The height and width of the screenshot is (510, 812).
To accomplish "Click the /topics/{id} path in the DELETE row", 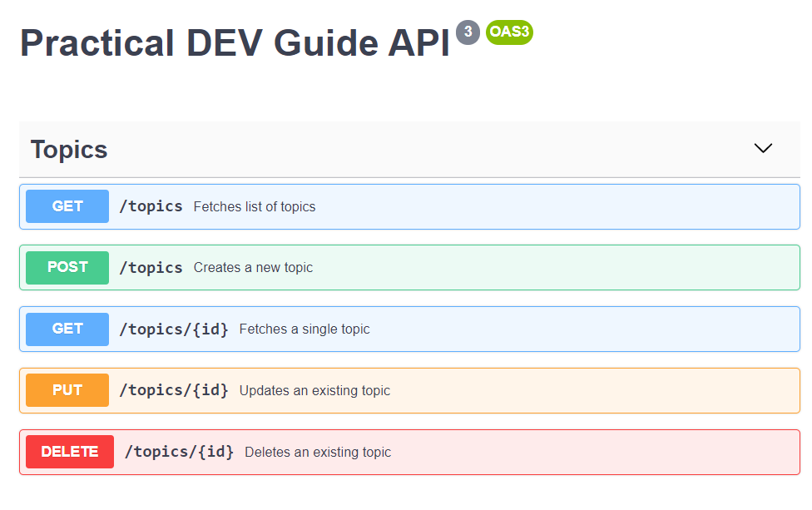I will (x=179, y=452).
